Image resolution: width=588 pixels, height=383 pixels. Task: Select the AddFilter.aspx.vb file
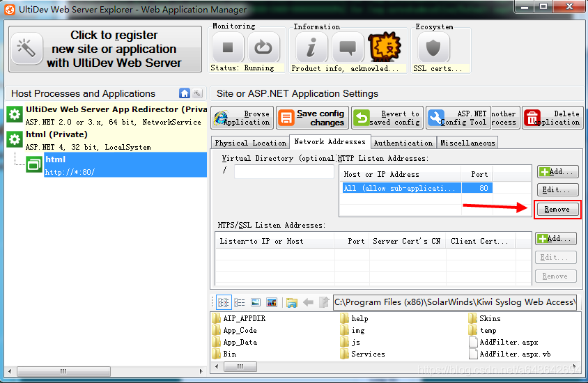coord(510,354)
